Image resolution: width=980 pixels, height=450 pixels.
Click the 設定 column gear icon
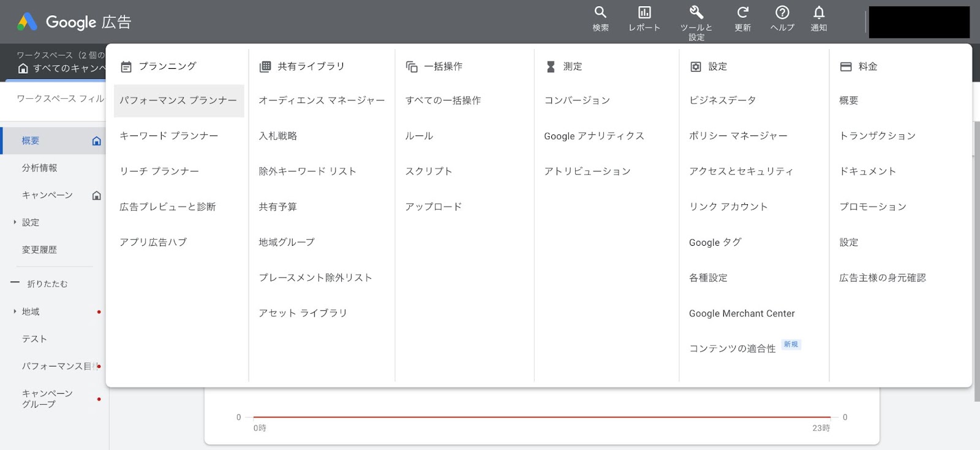[x=696, y=67]
